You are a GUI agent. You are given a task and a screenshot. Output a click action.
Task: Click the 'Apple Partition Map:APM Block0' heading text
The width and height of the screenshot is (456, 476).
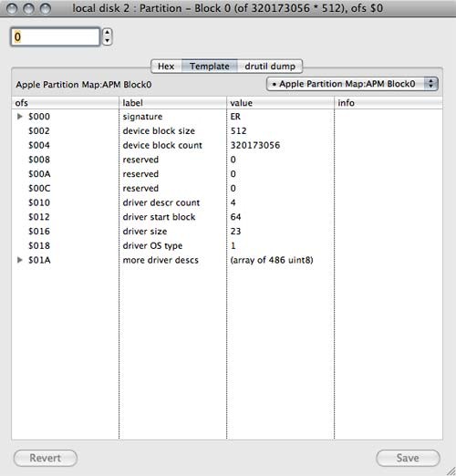(84, 85)
